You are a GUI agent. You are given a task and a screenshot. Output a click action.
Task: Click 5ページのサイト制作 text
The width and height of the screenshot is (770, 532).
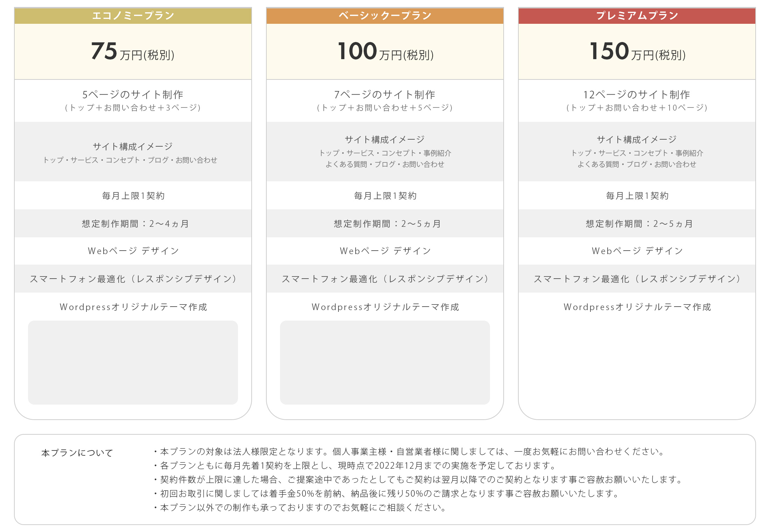coord(133,94)
